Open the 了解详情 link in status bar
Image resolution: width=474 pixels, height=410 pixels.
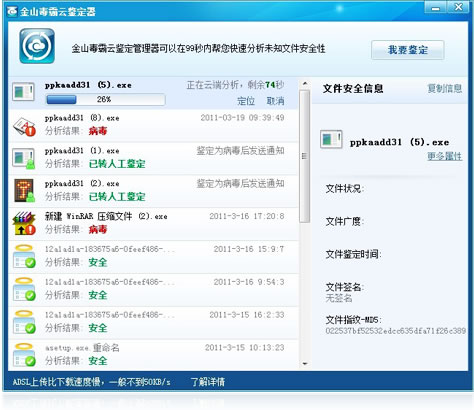(208, 382)
